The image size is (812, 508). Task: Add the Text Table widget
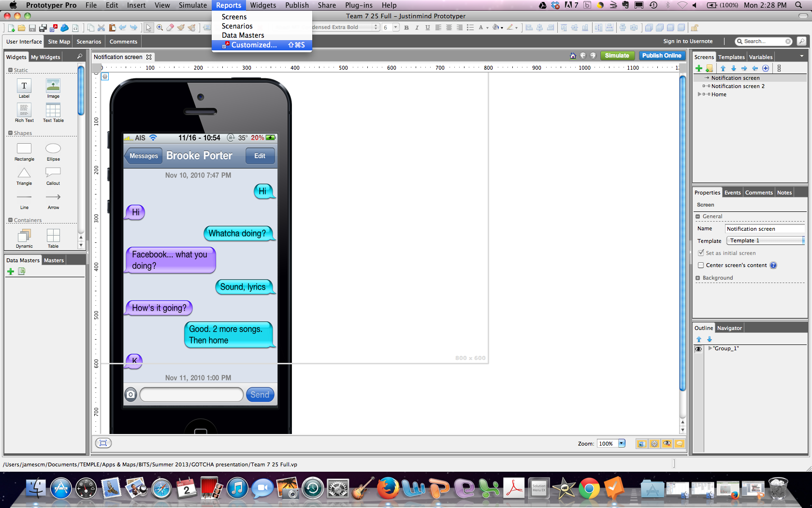[53, 113]
